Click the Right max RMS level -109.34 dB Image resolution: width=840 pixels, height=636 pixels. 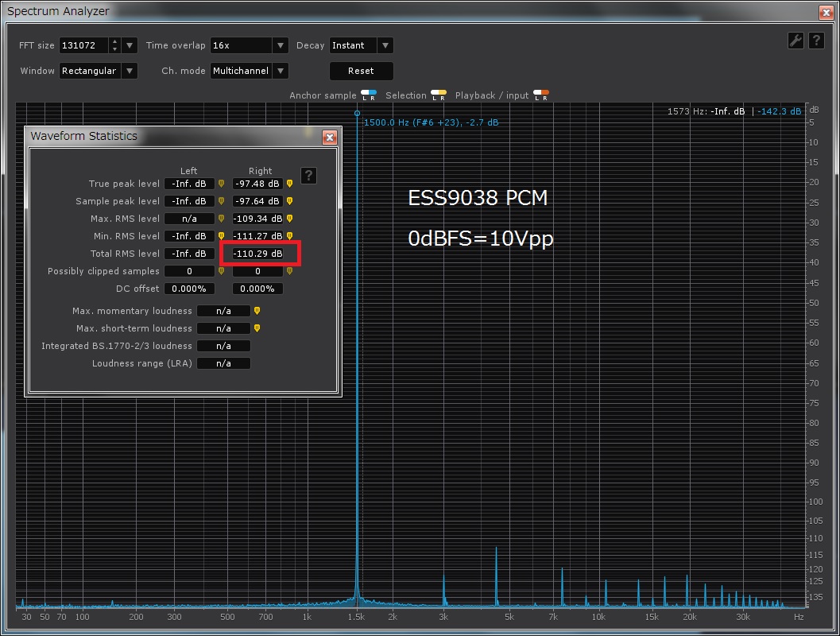[x=257, y=219]
